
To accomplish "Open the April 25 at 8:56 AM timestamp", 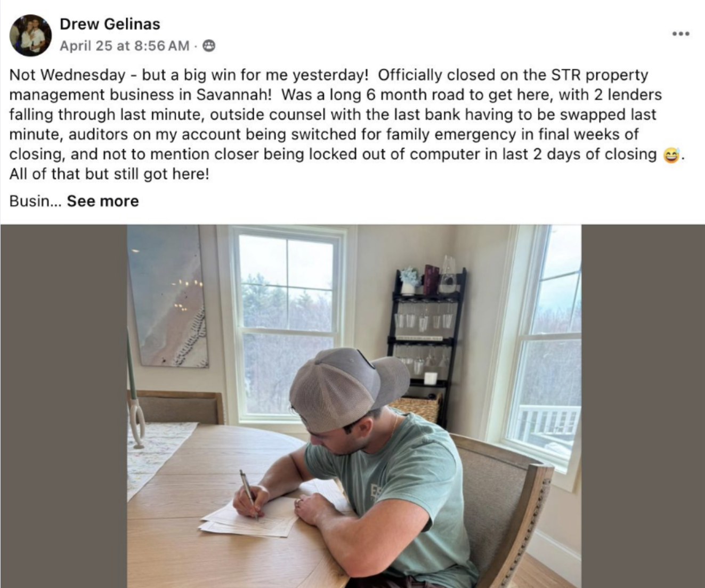I will [124, 46].
